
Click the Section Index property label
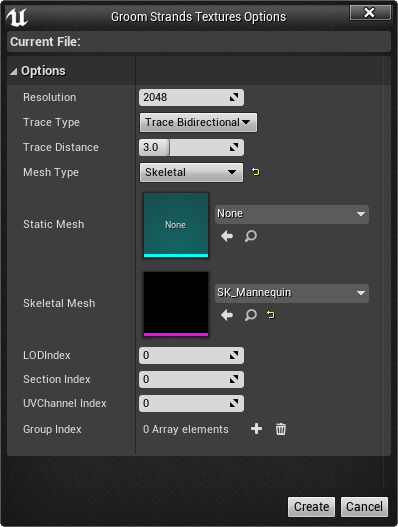tap(57, 379)
